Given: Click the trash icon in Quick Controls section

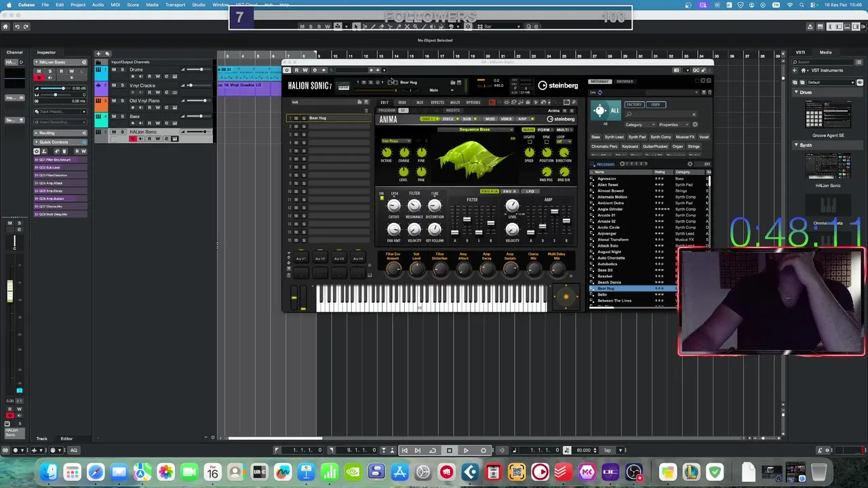Looking at the screenshot, I should pyautogui.click(x=64, y=151).
